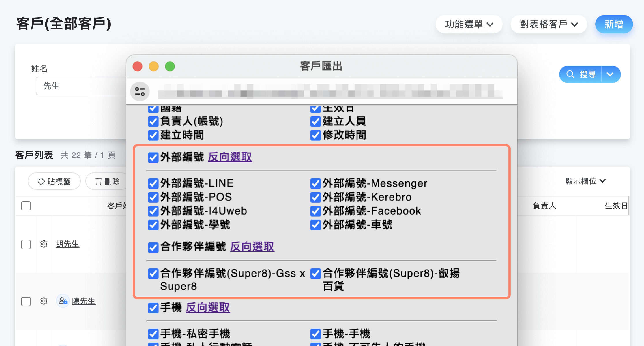Click 反向選取 link beside 合作夥伴編號
Image resolution: width=644 pixels, height=346 pixels.
click(252, 247)
